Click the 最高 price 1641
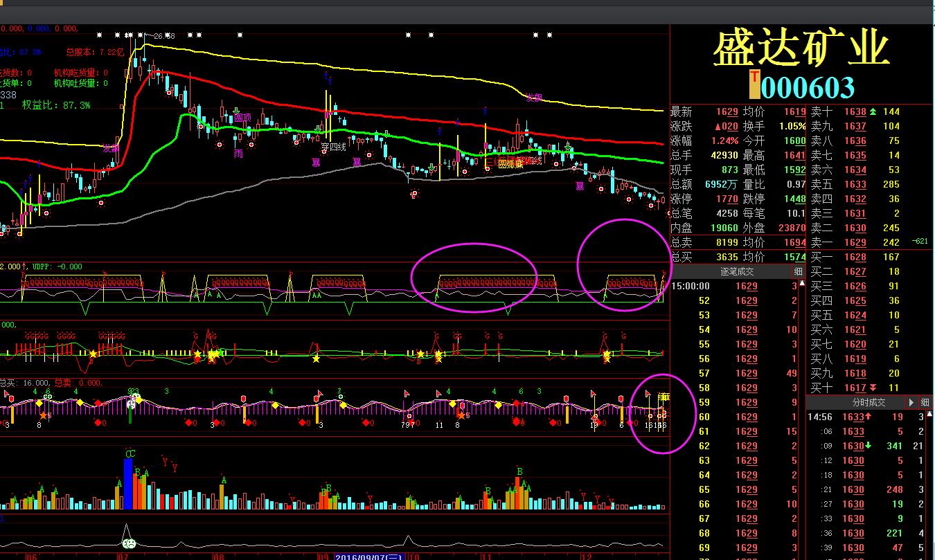The image size is (935, 560). pos(794,155)
